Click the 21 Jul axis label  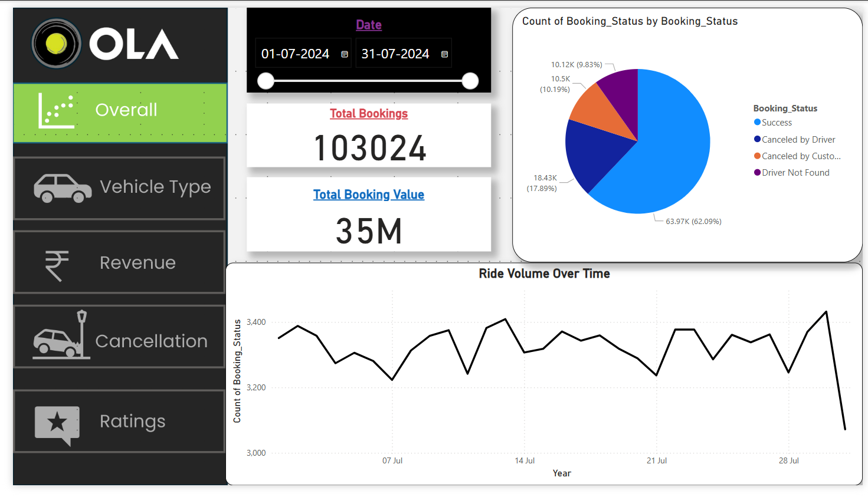(x=657, y=460)
